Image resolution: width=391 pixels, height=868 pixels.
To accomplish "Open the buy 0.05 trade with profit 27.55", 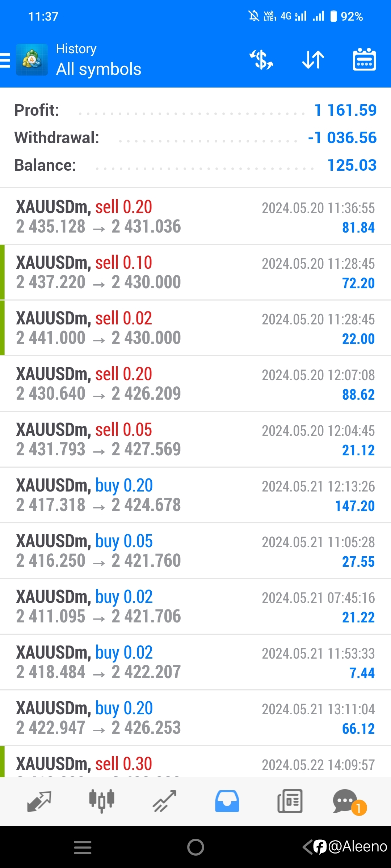I will 195,550.
